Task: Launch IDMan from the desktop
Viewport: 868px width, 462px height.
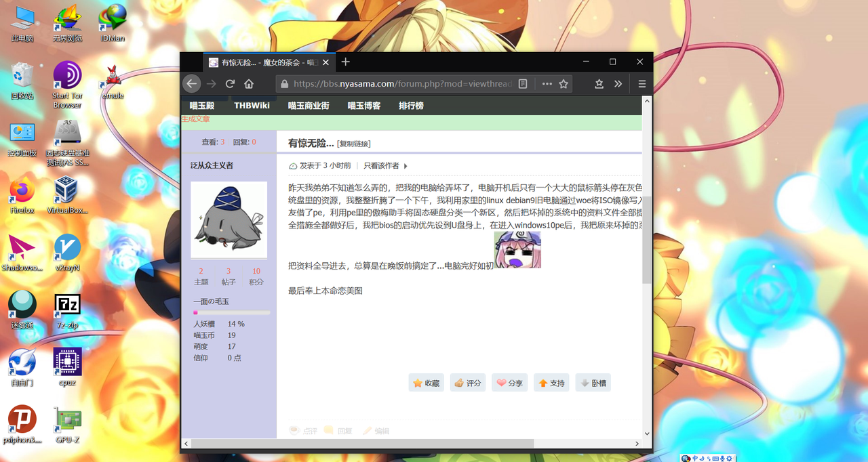Action: click(x=113, y=24)
